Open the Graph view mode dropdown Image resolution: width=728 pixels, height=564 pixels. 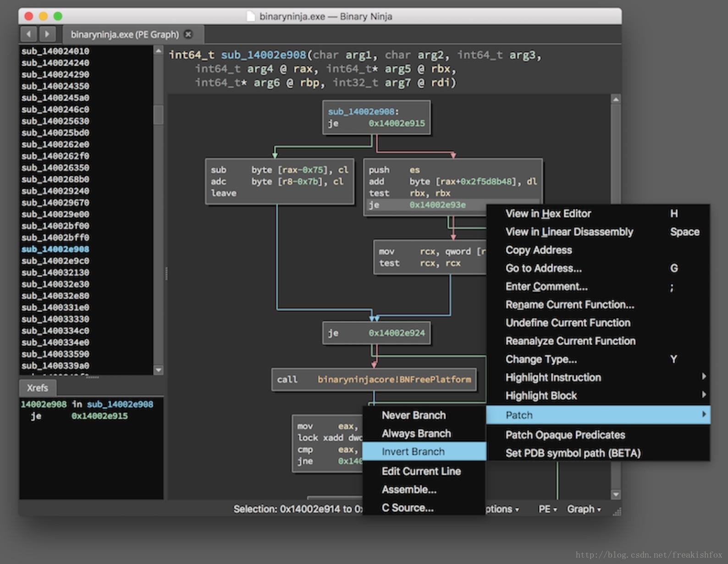pyautogui.click(x=583, y=509)
